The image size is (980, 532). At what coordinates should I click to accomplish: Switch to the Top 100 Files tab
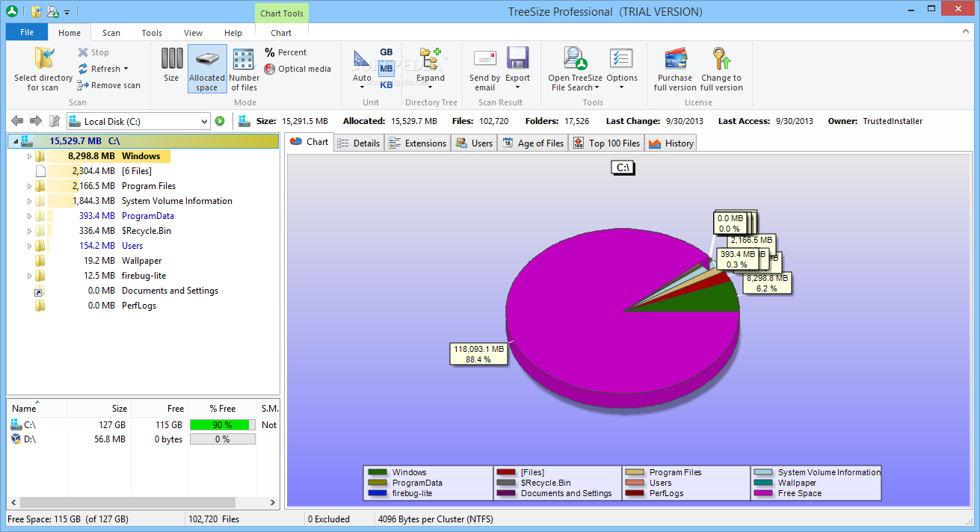pos(606,143)
